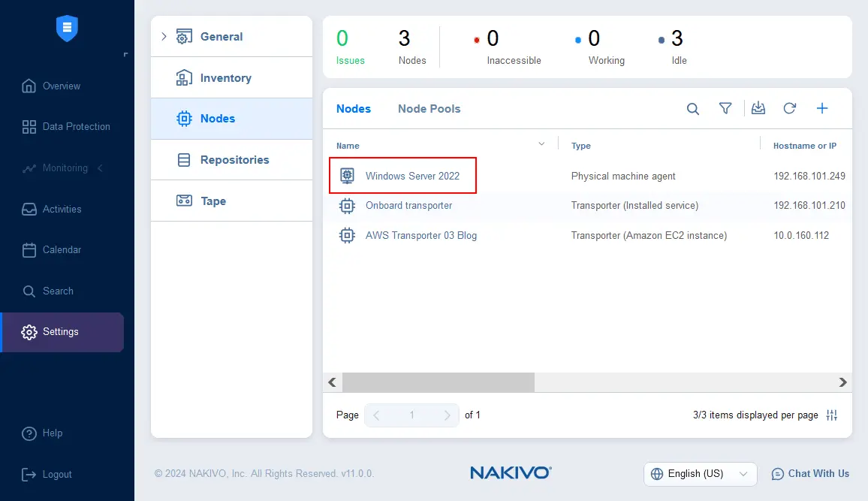Screen dimensions: 868x501
Task: Open the Repositories settings item
Action: tap(231, 159)
